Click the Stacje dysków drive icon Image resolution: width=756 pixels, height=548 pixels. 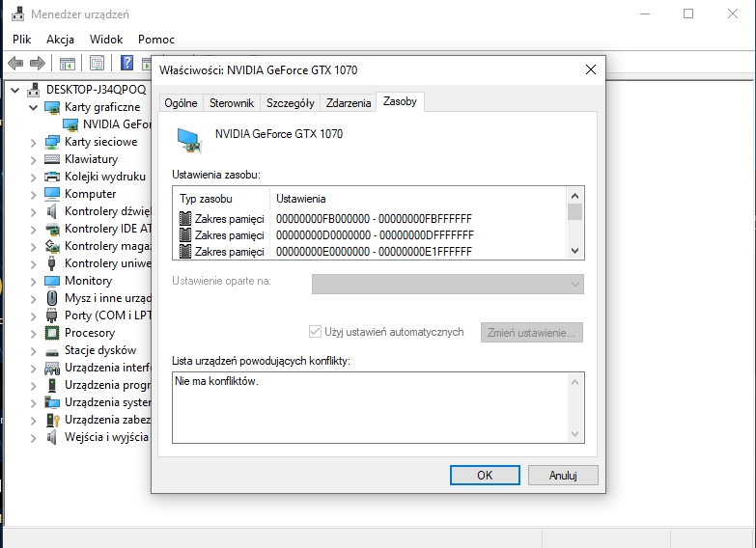pos(51,352)
